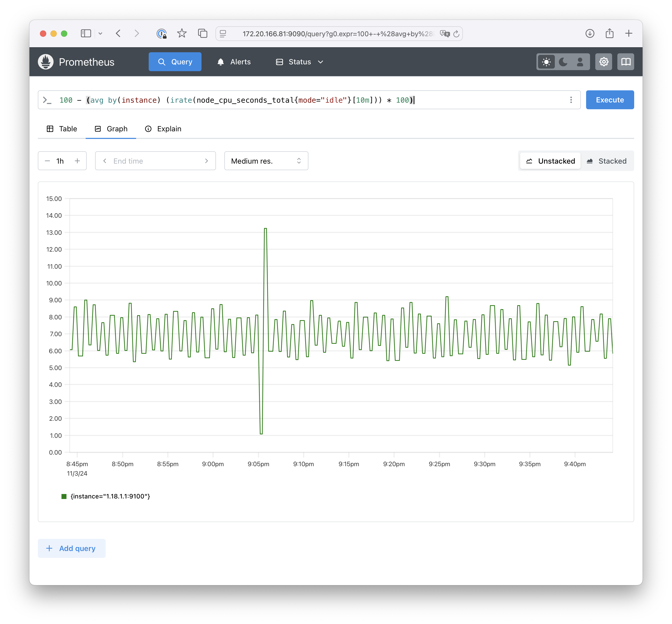Image resolution: width=672 pixels, height=624 pixels.
Task: Click the Prometheus flame logo
Action: (46, 62)
